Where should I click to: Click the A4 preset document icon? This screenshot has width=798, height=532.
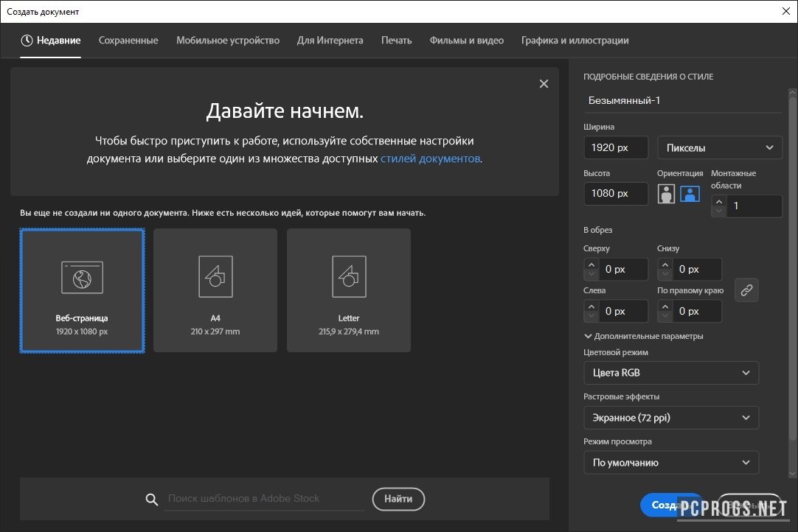point(215,276)
